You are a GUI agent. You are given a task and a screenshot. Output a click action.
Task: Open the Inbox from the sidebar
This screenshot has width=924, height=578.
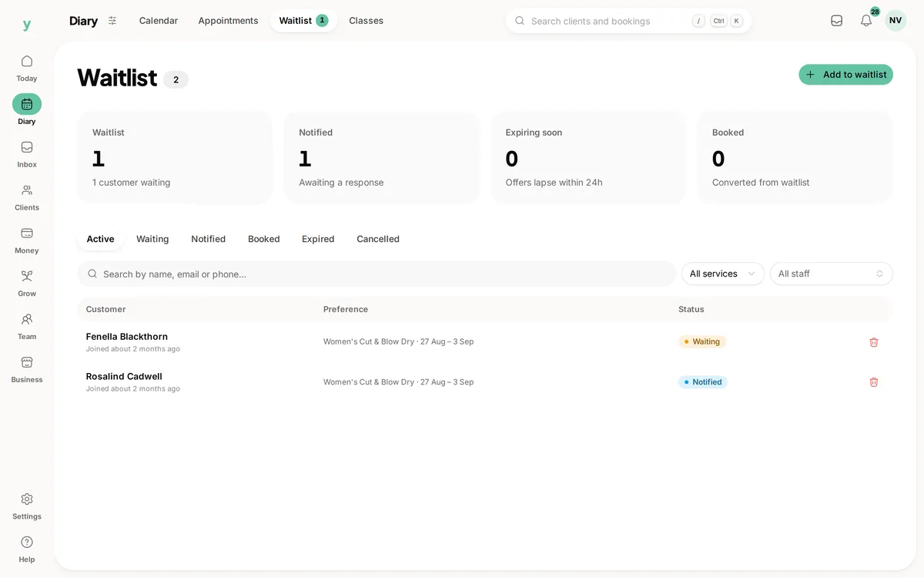[x=27, y=154]
